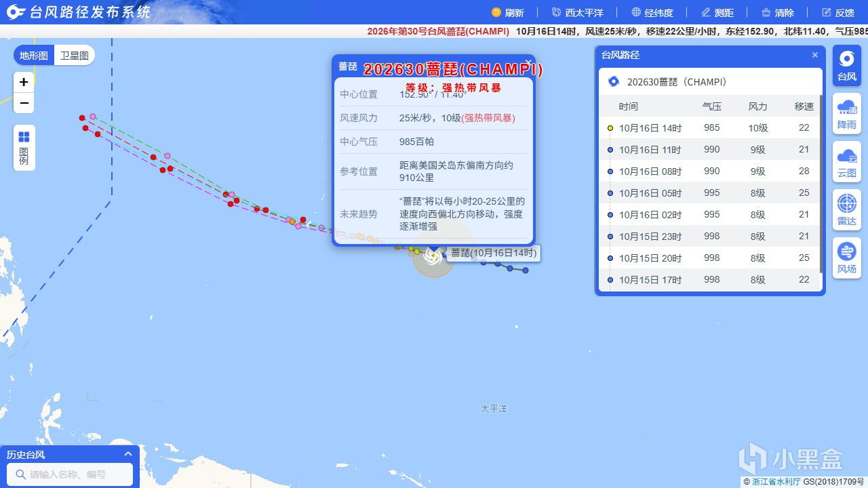Image resolution: width=868 pixels, height=488 pixels.
Task: Toggle the 经纬度 grid option
Action: (652, 12)
